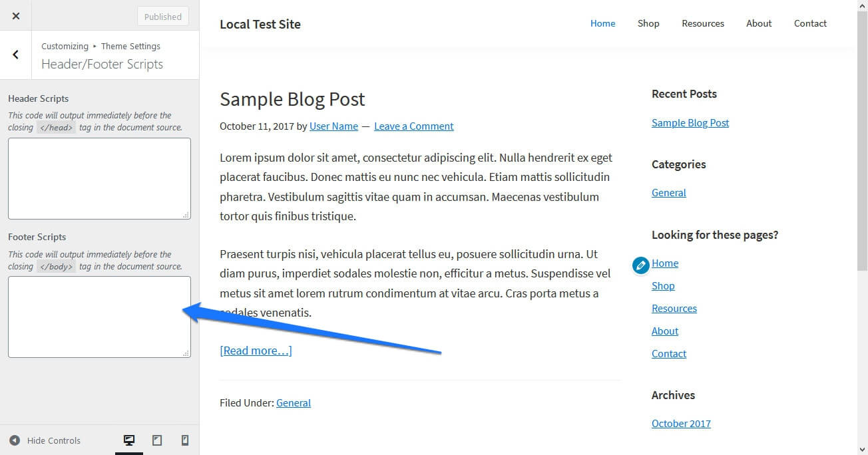Switch to tablet preview device icon
Screen dimensions: 868x455
(157, 440)
